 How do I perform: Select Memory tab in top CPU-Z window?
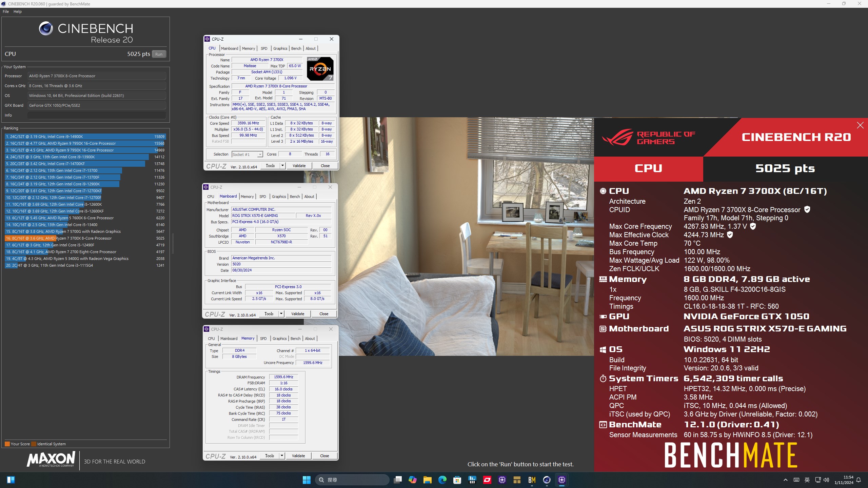[249, 48]
